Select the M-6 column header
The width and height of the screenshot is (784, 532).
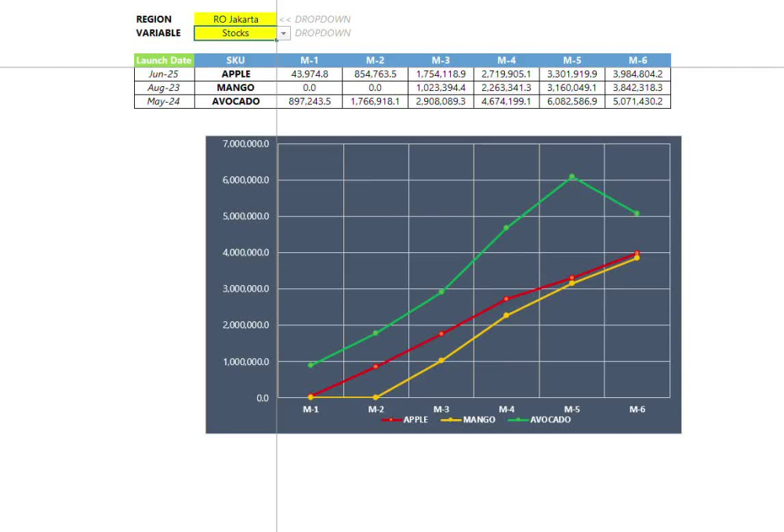point(638,60)
